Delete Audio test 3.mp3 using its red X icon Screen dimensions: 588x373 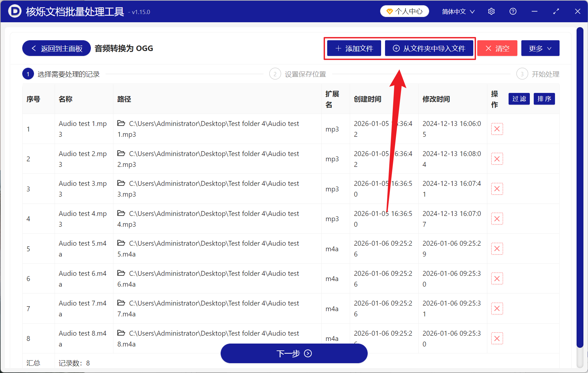tap(497, 189)
